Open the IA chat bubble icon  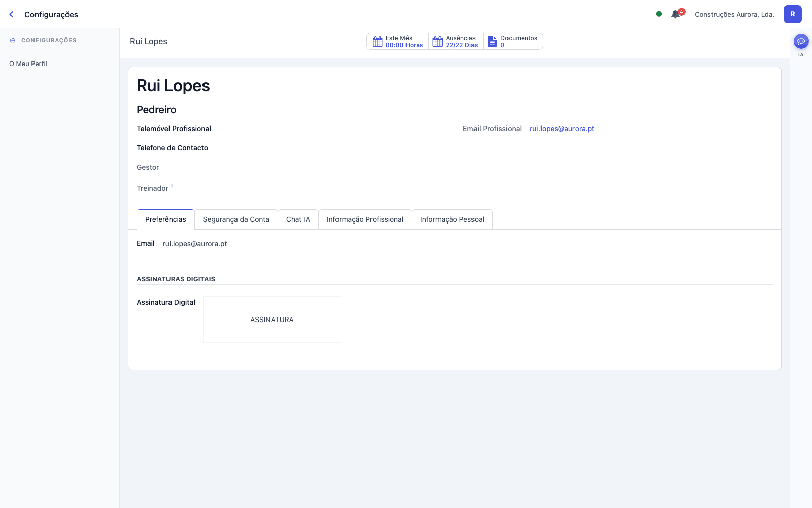pyautogui.click(x=801, y=41)
